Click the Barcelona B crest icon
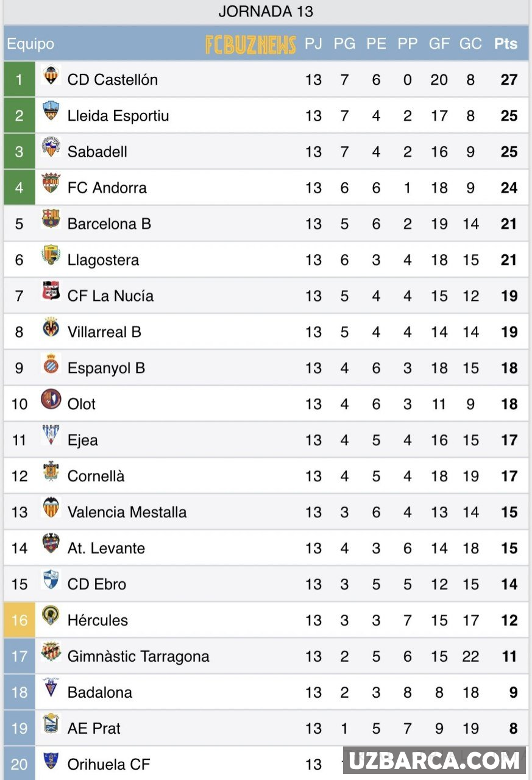The width and height of the screenshot is (532, 780). [51, 219]
